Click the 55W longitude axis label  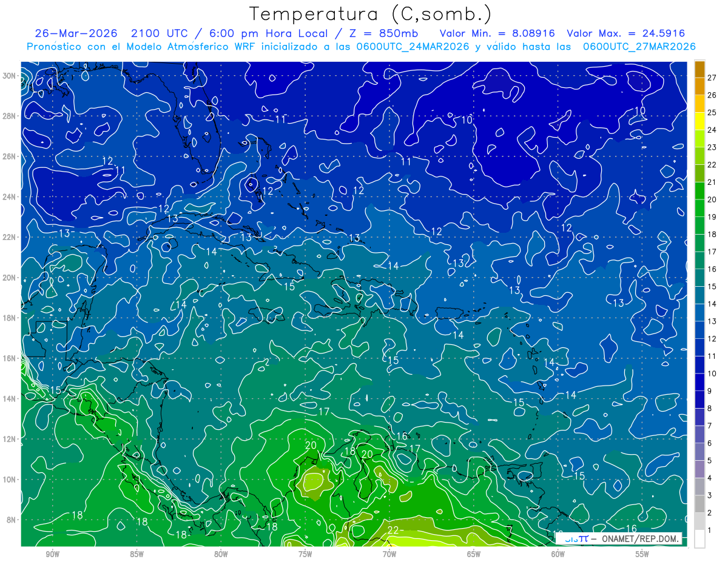point(642,554)
